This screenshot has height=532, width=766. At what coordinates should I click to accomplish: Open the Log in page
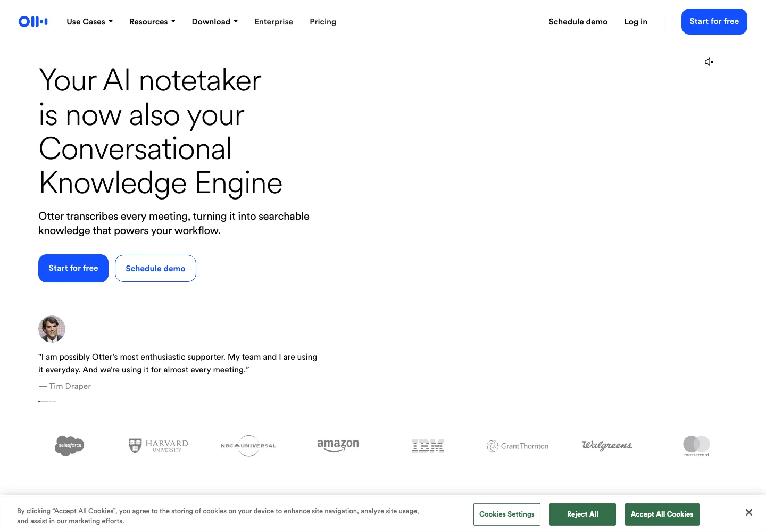pyautogui.click(x=636, y=22)
